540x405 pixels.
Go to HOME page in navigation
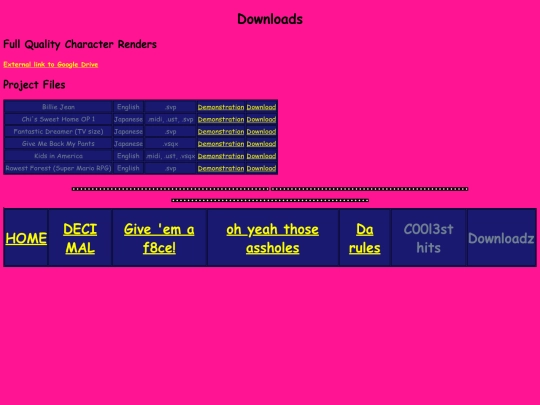(x=26, y=238)
